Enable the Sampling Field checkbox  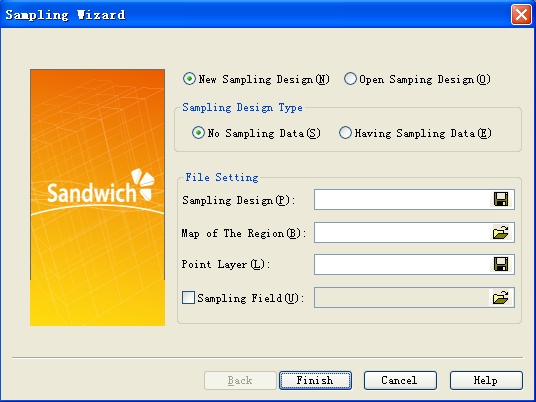point(188,297)
